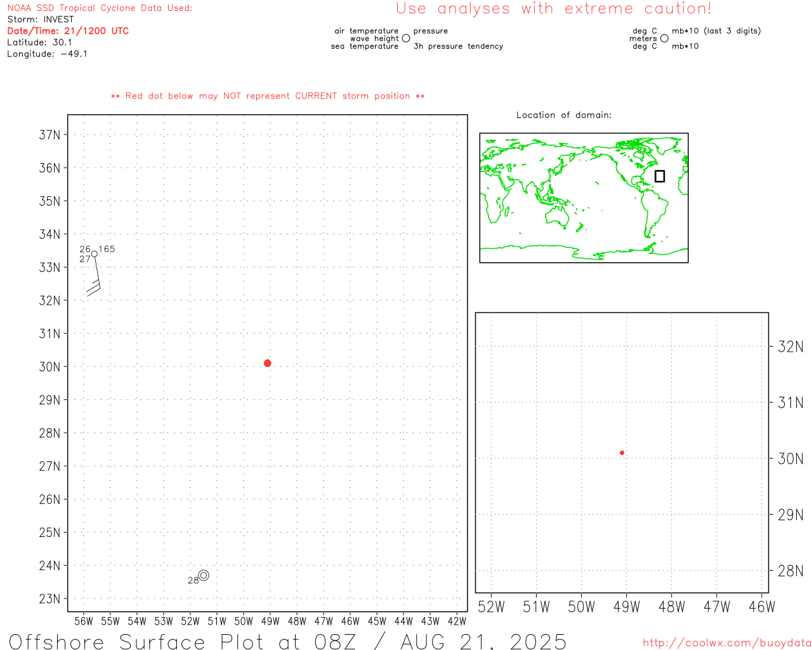
Task: Click the '28N' label on inset map
Action: 790,571
